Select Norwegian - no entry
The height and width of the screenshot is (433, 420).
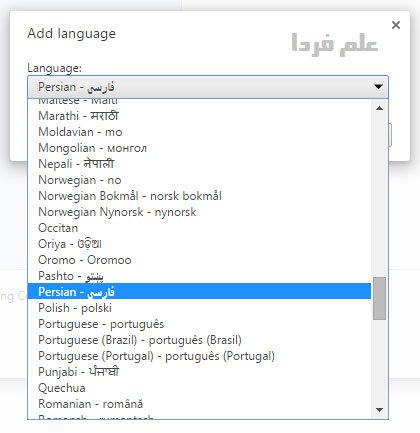pyautogui.click(x=199, y=180)
